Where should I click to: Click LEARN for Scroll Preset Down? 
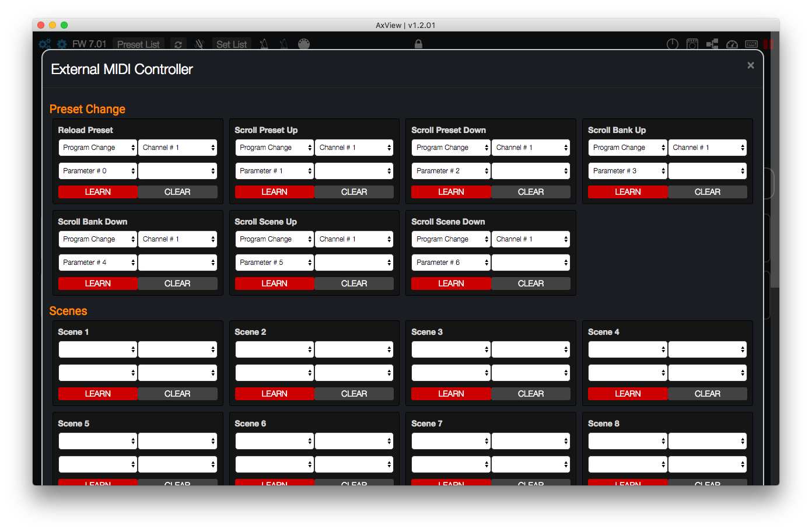tap(451, 192)
